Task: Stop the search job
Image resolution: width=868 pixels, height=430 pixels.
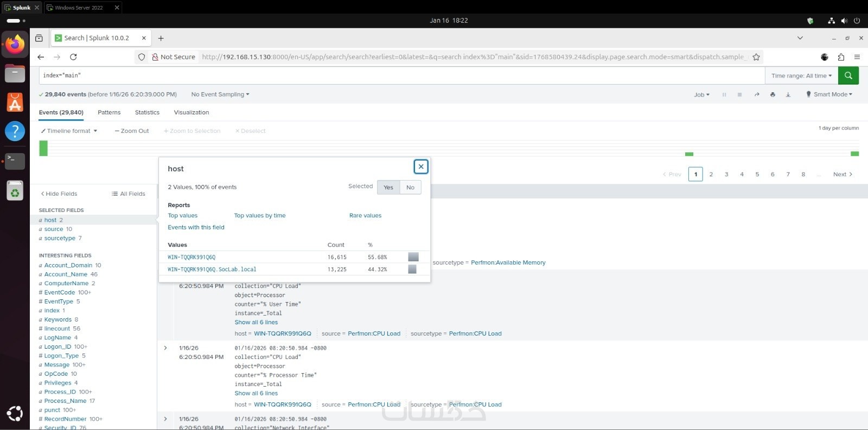Action: pos(739,94)
